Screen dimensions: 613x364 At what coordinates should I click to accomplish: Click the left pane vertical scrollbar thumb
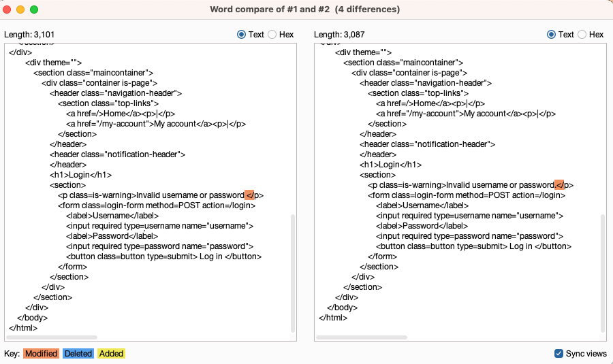coord(294,272)
